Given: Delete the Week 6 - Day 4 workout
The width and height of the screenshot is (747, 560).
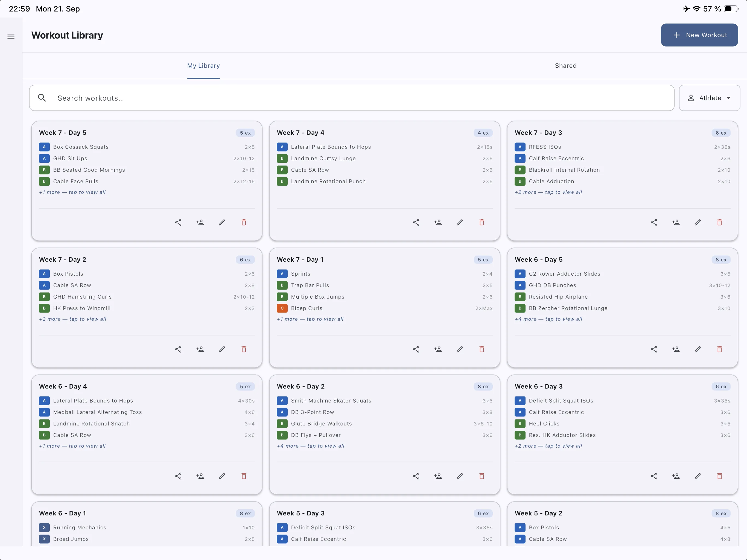Looking at the screenshot, I should [x=244, y=476].
